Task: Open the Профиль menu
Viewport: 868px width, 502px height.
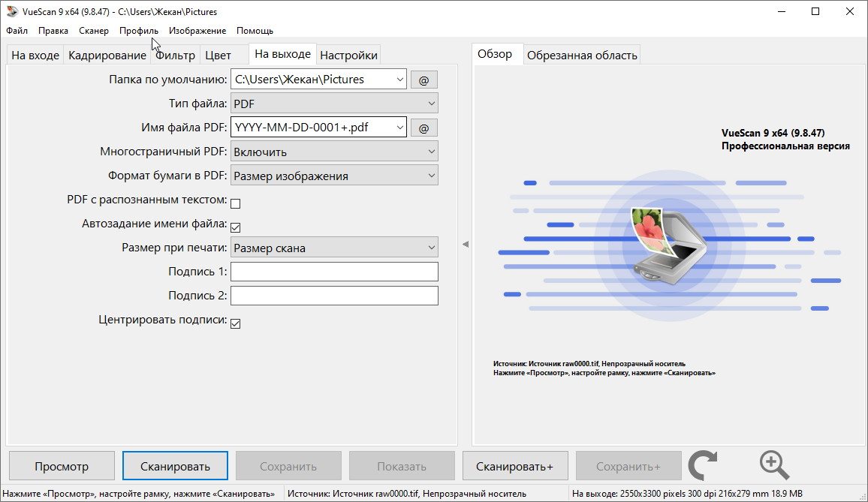Action: pos(139,31)
